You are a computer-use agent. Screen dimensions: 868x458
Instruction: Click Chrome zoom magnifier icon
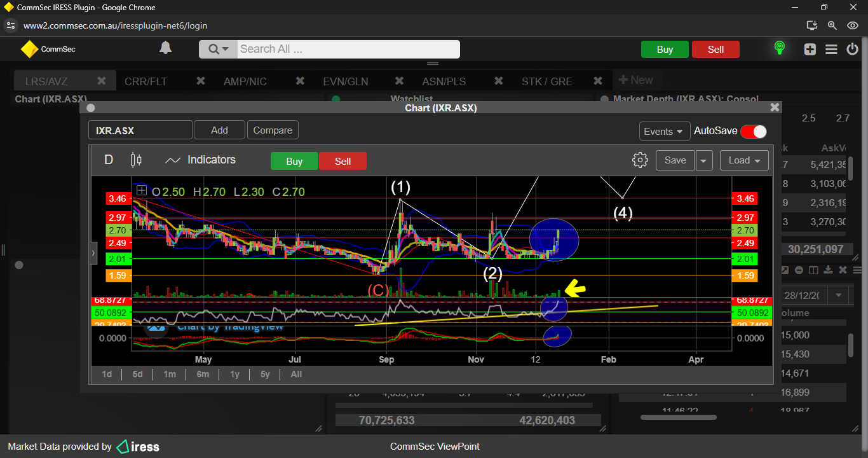[832, 25]
